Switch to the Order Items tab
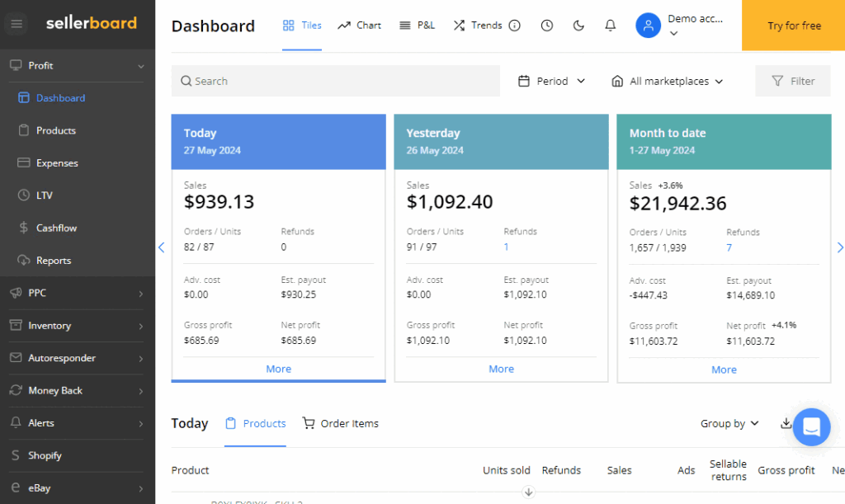 coord(340,423)
